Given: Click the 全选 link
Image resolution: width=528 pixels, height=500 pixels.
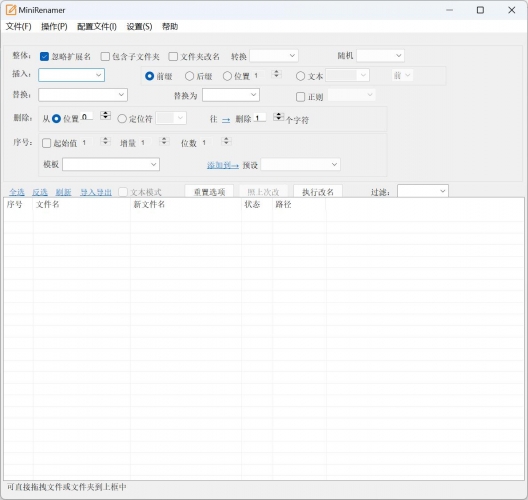Looking at the screenshot, I should 17,192.
